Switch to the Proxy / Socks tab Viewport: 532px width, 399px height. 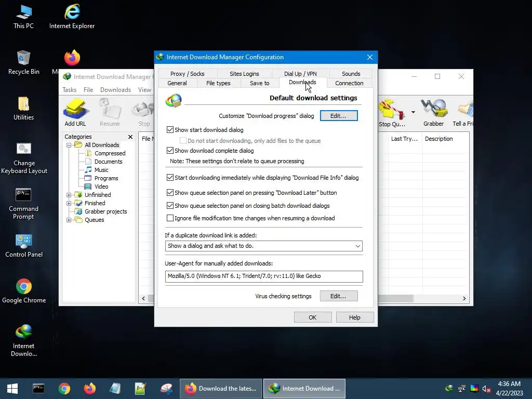[x=187, y=74]
